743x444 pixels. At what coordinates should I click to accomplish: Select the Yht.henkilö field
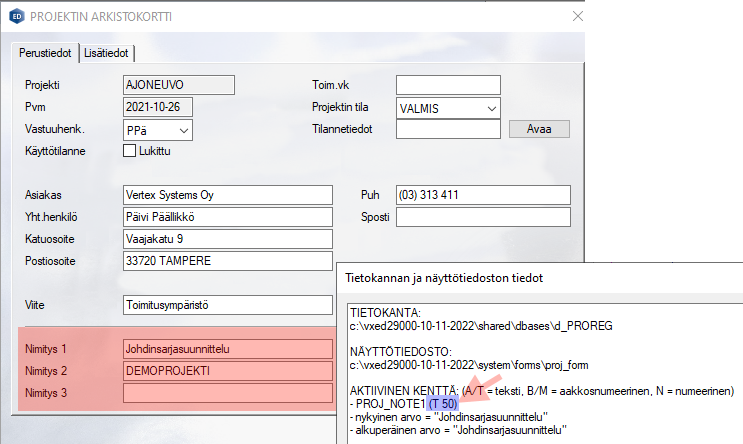point(226,217)
